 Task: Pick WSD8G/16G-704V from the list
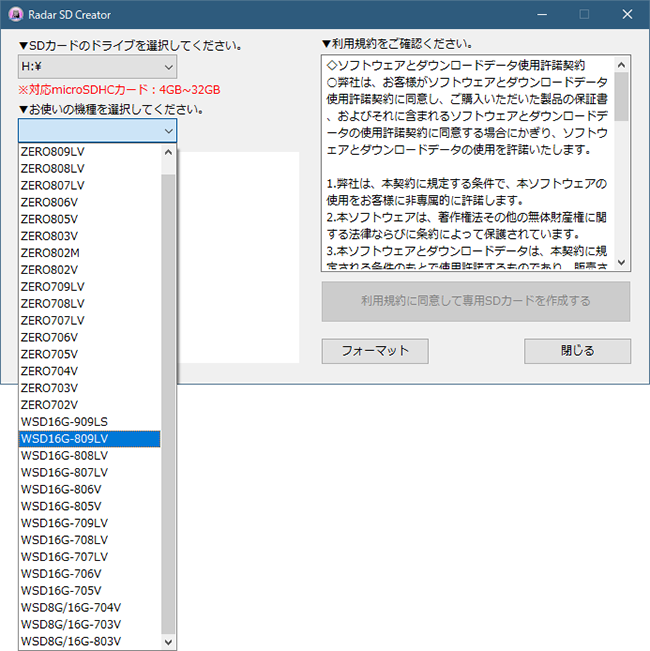pyautogui.click(x=89, y=608)
